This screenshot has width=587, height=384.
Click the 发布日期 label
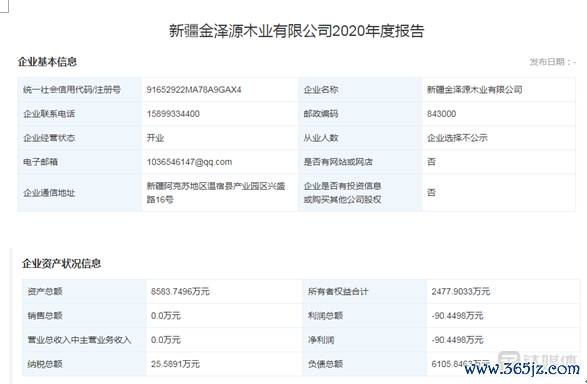(x=553, y=62)
